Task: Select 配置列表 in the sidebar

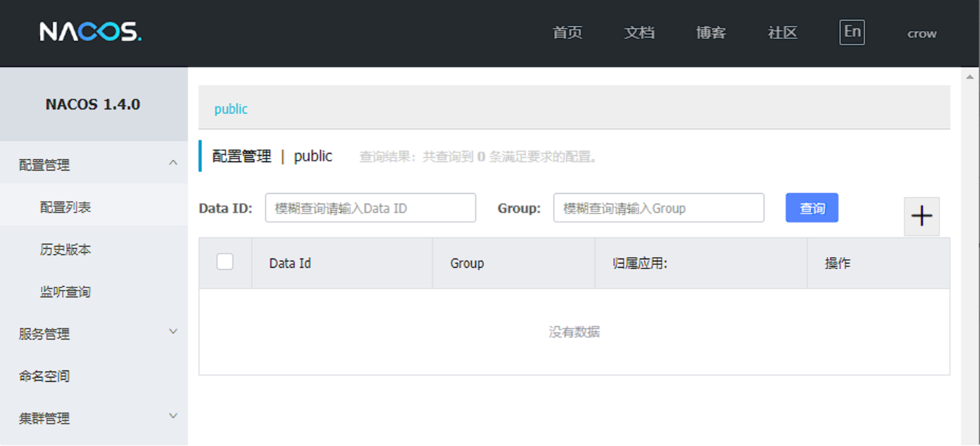Action: tap(94, 207)
